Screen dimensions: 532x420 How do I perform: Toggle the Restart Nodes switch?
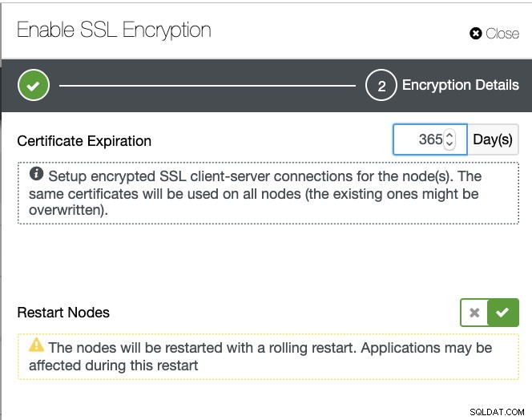coord(490,313)
